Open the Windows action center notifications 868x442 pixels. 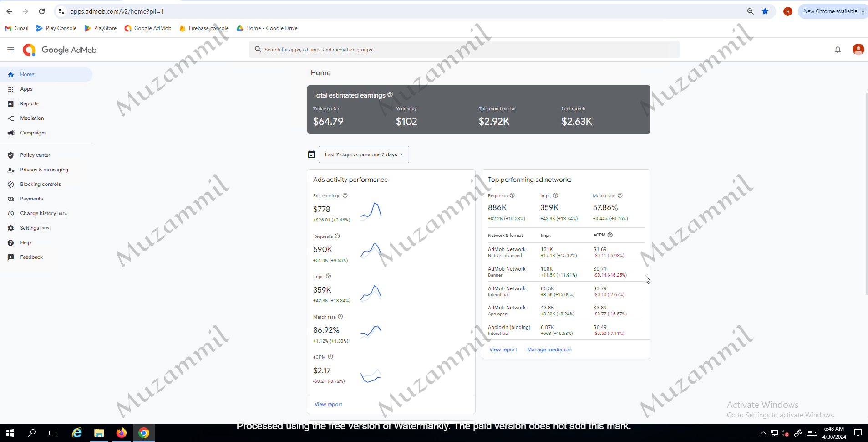tap(858, 433)
